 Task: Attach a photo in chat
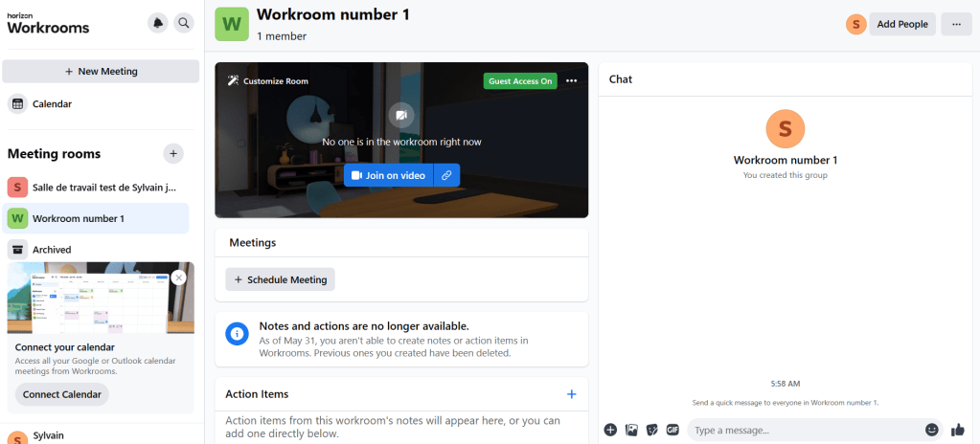click(631, 431)
